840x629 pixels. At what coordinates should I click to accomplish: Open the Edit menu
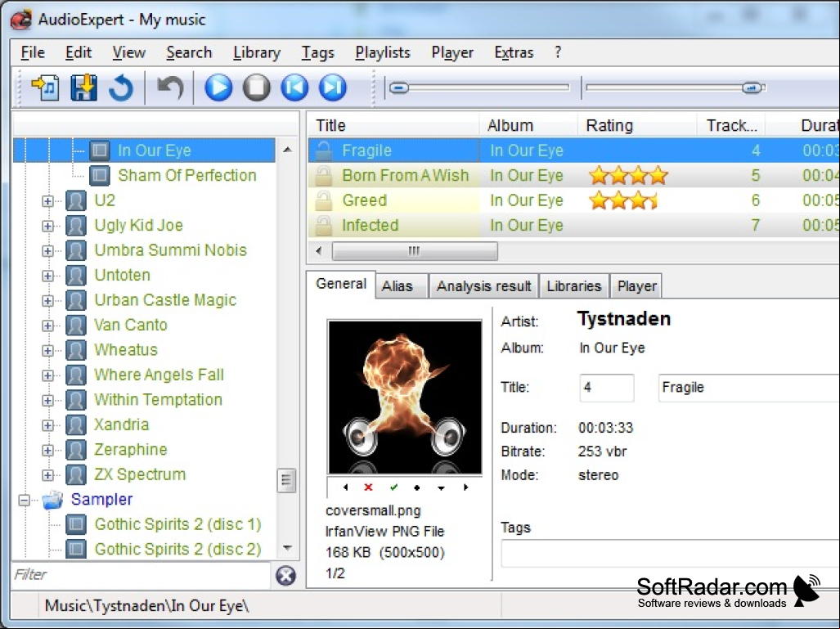tap(79, 52)
